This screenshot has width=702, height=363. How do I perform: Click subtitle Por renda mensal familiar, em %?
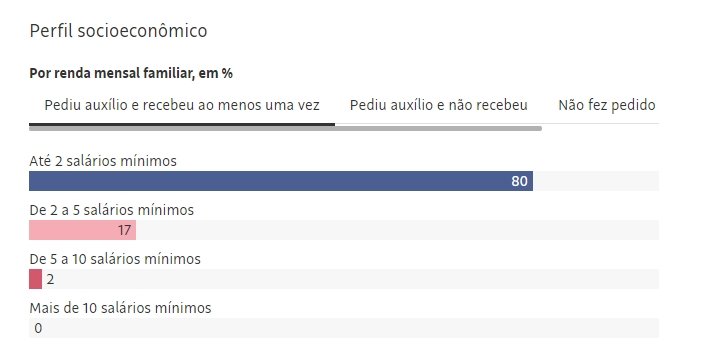tap(131, 73)
